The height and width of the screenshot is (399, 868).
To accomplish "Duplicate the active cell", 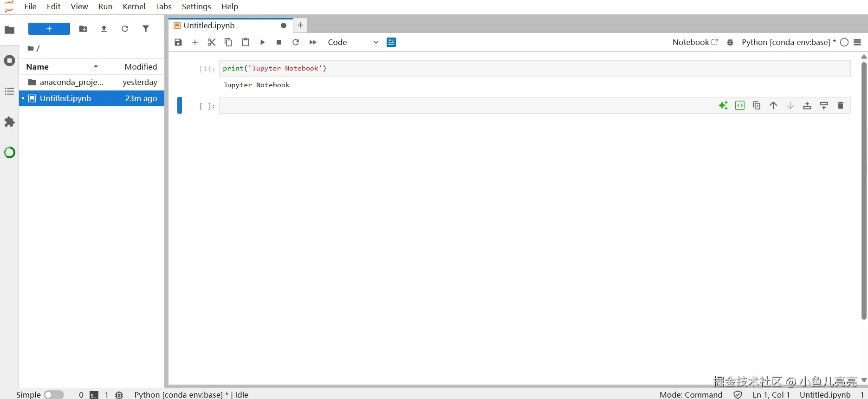I will click(757, 105).
